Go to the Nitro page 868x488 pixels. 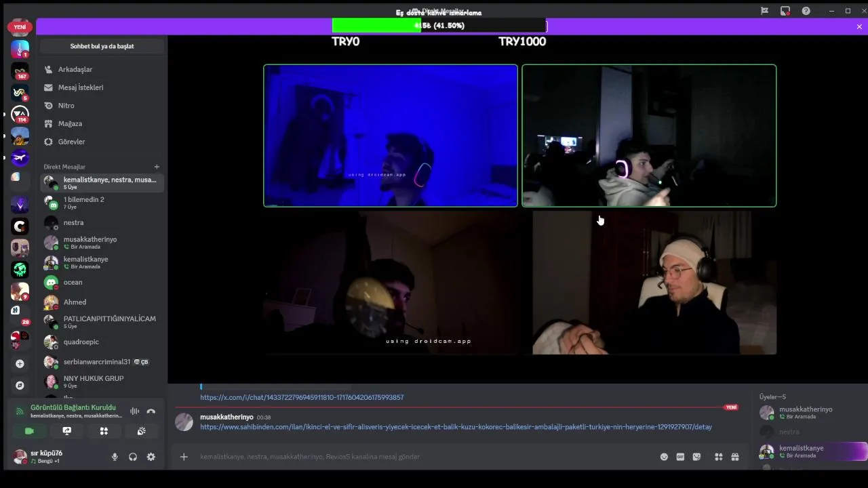click(102, 106)
